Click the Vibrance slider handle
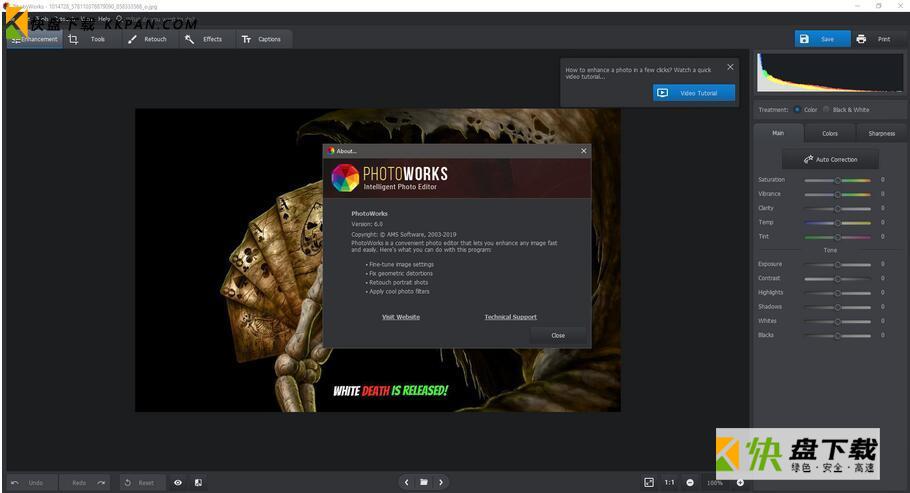 (837, 195)
